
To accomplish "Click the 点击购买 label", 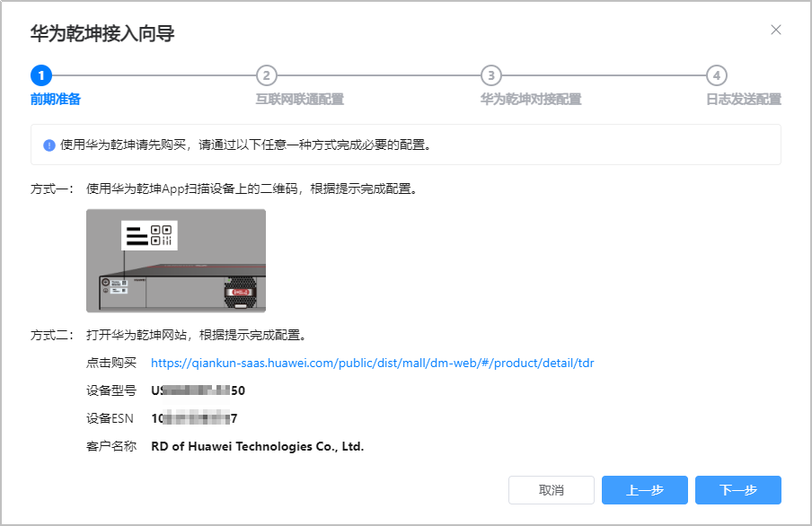I will point(110,363).
